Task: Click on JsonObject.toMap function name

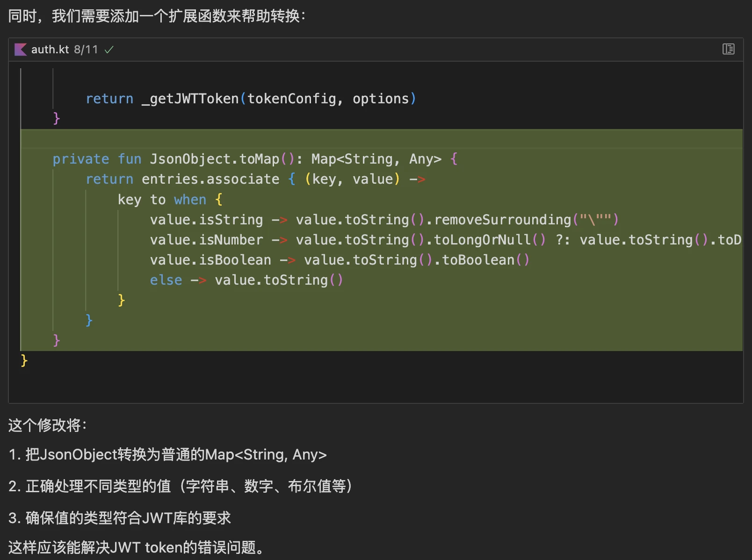Action: [x=214, y=159]
